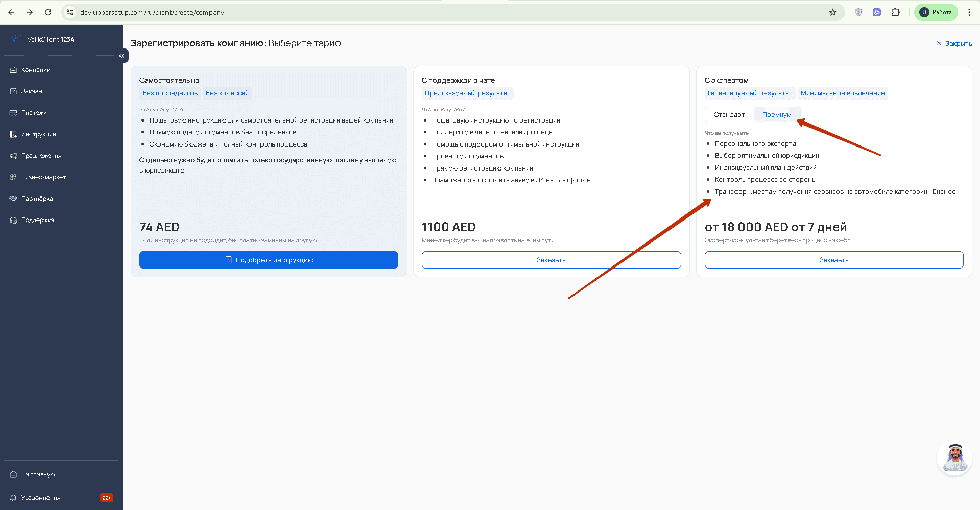Click the На главную home icon
This screenshot has width=980, height=510.
(x=13, y=474)
